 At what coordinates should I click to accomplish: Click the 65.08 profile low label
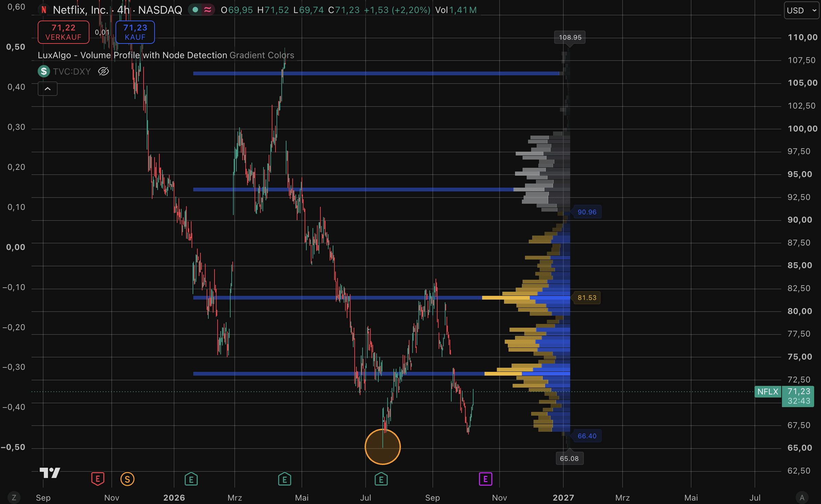[x=569, y=458]
